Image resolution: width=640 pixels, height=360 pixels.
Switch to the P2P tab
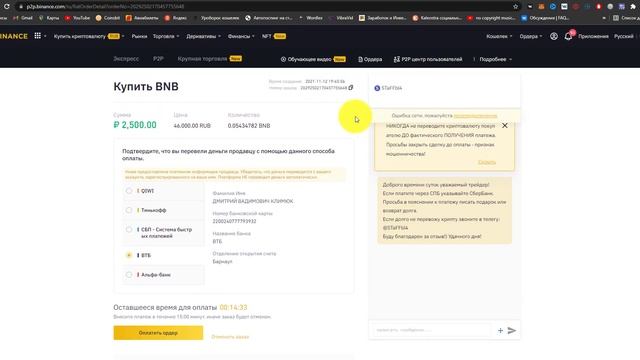[158, 59]
